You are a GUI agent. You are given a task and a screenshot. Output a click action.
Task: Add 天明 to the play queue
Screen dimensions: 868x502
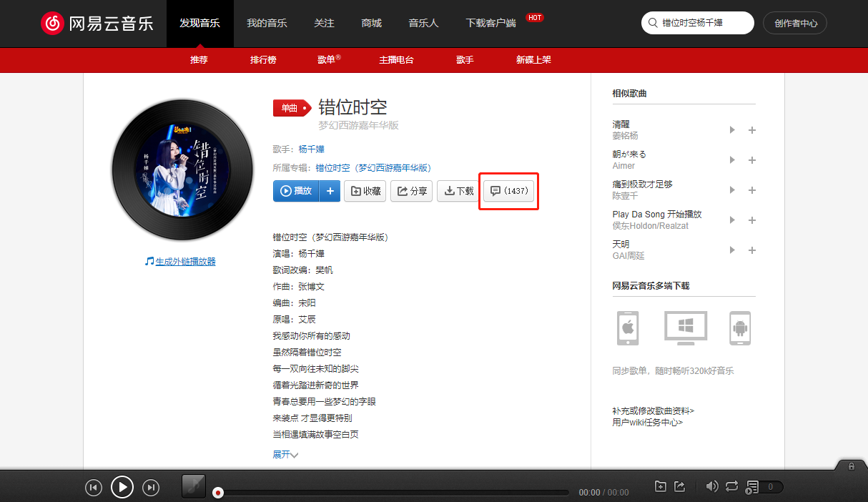click(x=752, y=250)
